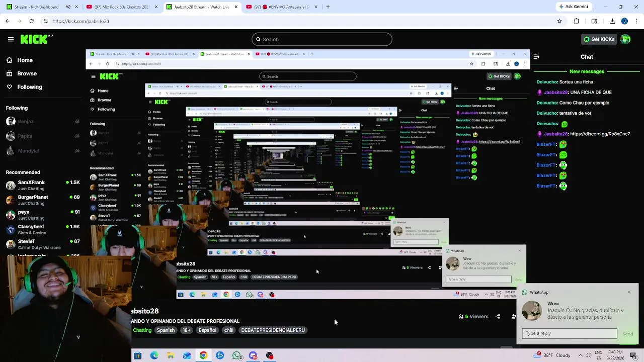
Task: Open WhatsApp from the taskbar
Action: click(x=236, y=356)
